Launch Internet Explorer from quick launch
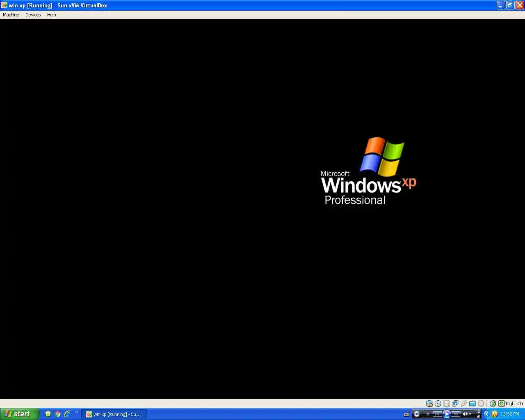The height and width of the screenshot is (420, 525). 67,414
